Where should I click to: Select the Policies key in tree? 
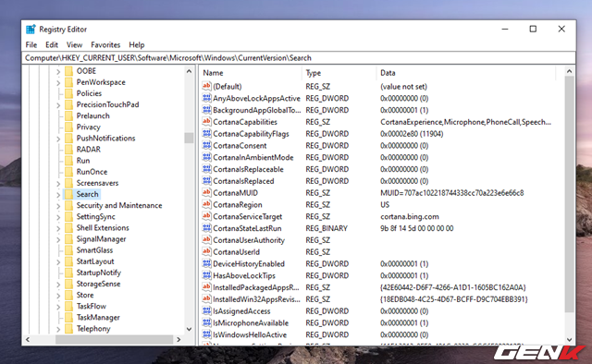[89, 93]
